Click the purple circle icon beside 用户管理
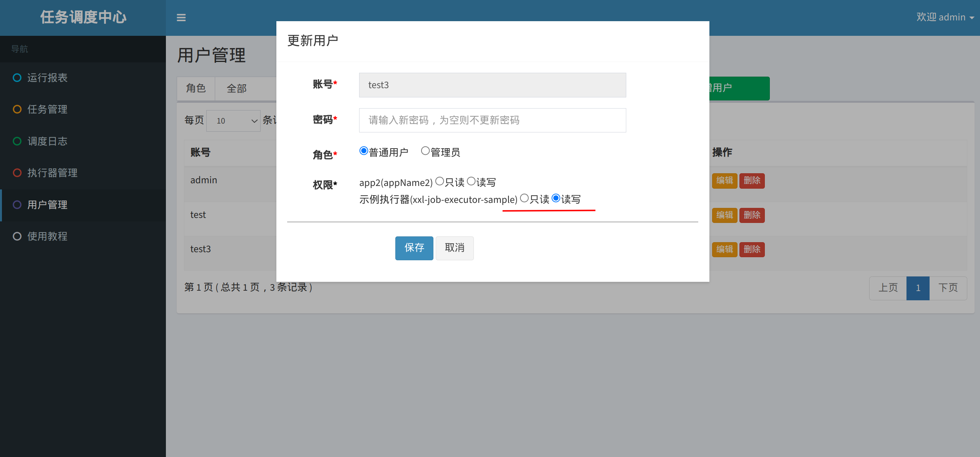The image size is (980, 457). coord(17,205)
